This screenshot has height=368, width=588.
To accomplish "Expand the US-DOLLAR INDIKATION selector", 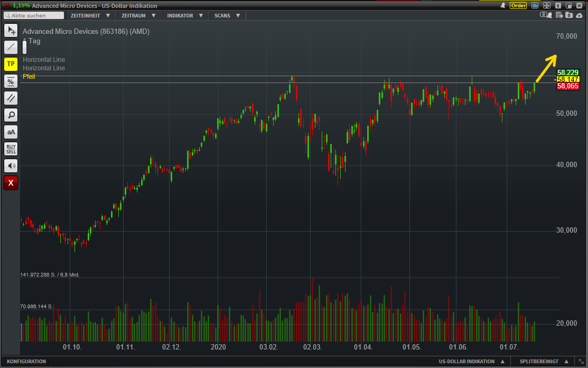I will pyautogui.click(x=471, y=361).
